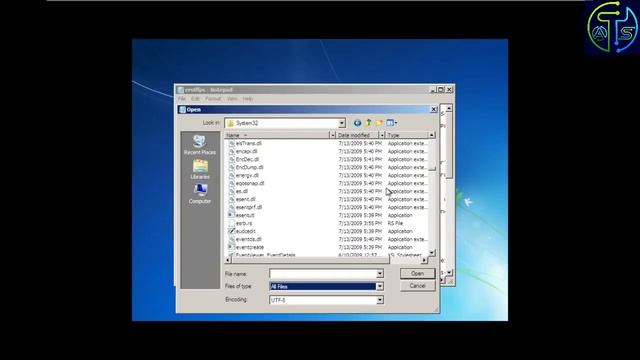
Task: Open Notepad's Edit menu
Action: click(x=195, y=99)
